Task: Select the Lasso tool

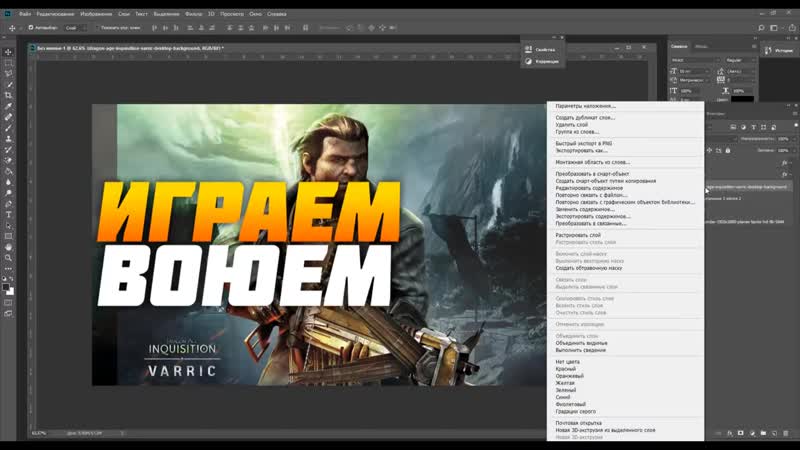Action: pyautogui.click(x=8, y=74)
